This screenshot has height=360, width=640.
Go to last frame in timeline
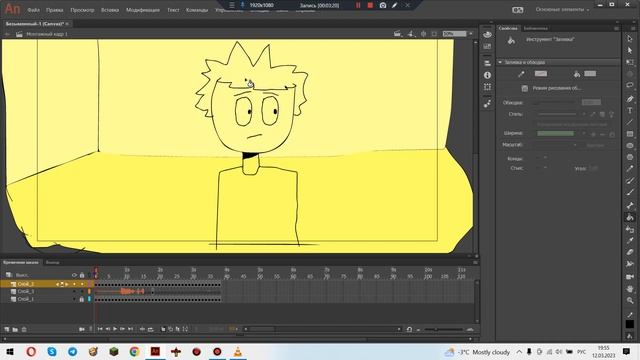(131, 329)
